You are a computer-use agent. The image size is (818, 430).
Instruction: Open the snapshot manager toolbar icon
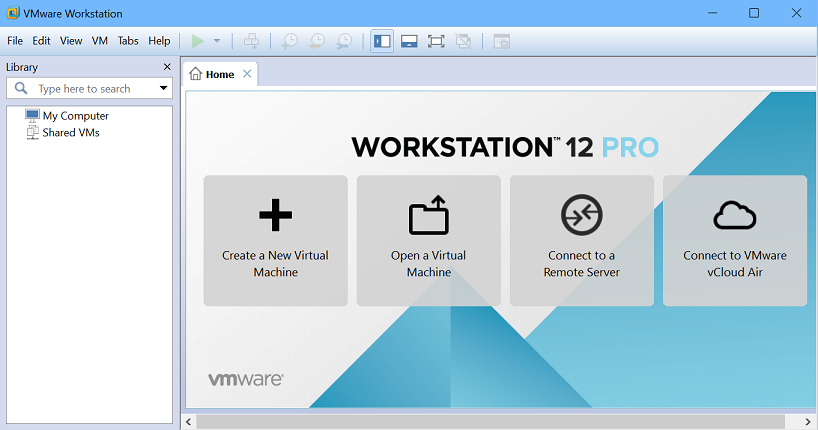click(x=343, y=41)
